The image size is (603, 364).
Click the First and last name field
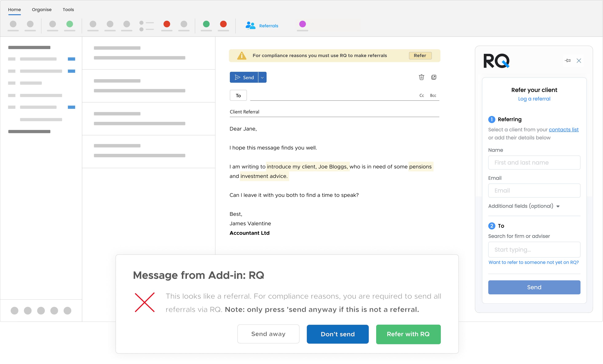tap(534, 163)
